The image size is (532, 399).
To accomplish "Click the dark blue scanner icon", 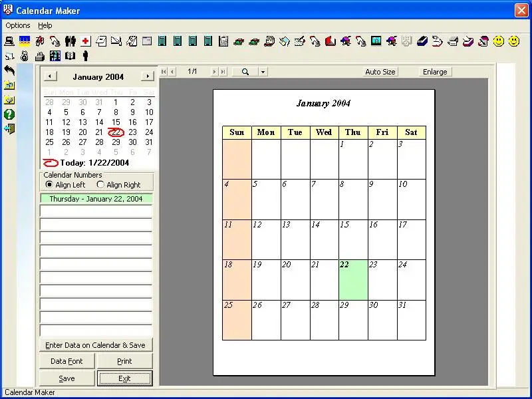I will tap(422, 41).
